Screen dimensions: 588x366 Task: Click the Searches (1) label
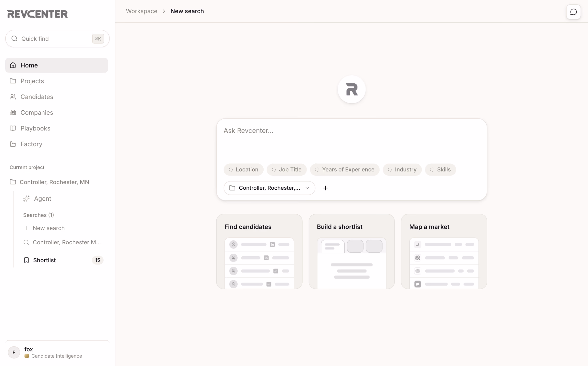[x=38, y=215]
